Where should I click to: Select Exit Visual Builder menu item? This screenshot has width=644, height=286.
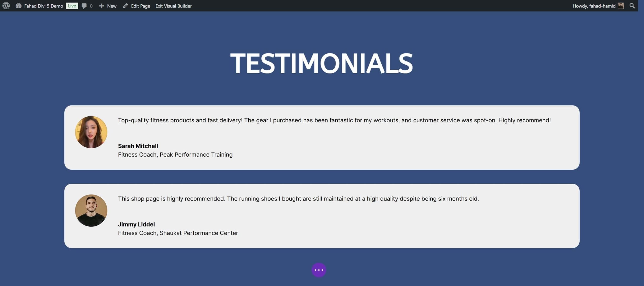tap(174, 6)
